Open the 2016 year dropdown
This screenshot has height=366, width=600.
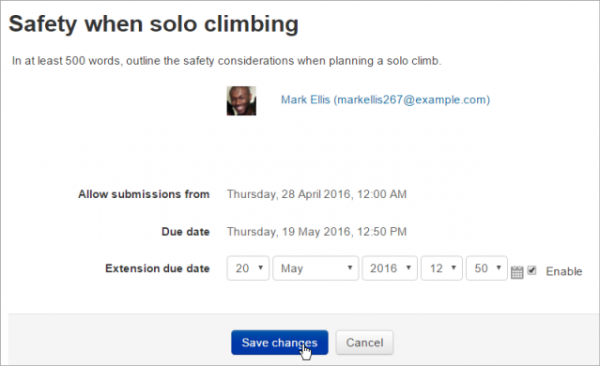[x=390, y=268]
